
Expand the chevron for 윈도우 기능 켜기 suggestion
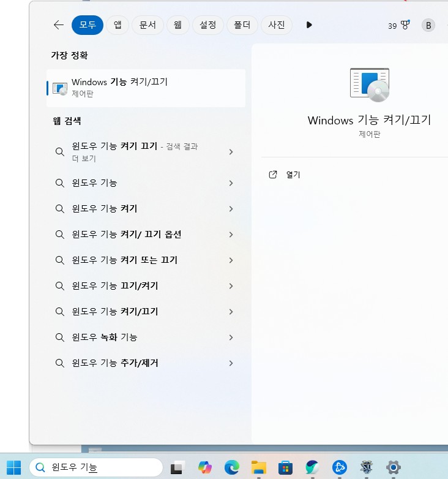[231, 209]
